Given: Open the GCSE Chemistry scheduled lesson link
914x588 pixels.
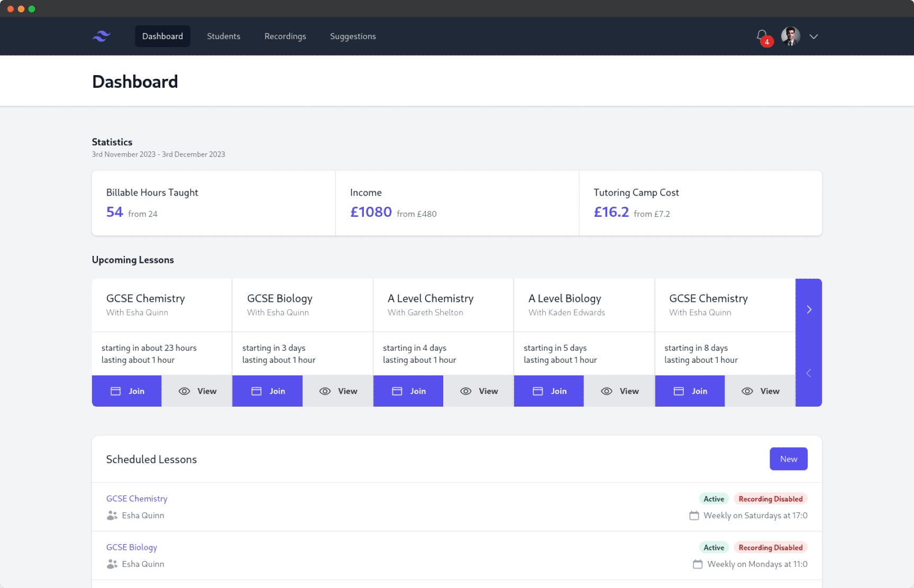Looking at the screenshot, I should (x=136, y=499).
